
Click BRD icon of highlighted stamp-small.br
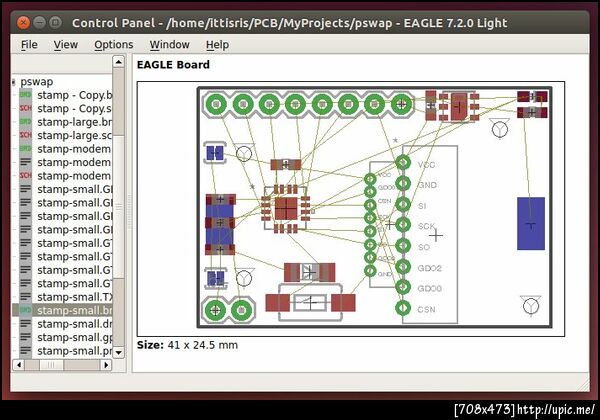(25, 310)
